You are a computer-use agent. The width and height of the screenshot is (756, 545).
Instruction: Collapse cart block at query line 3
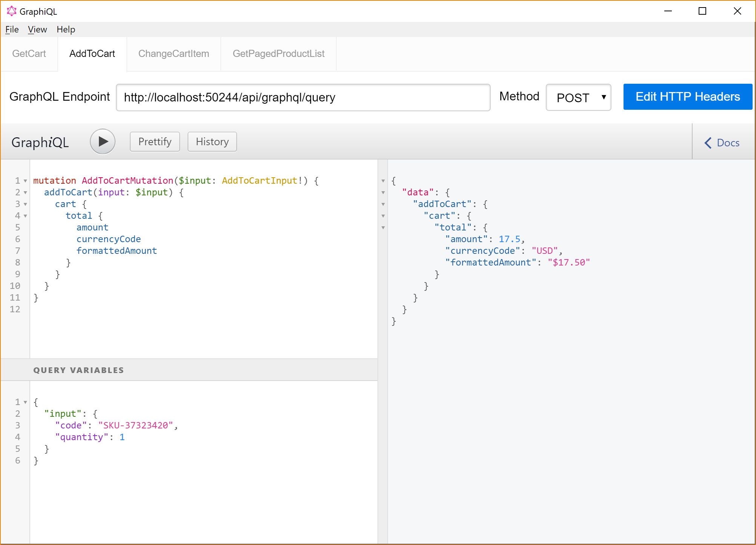(25, 204)
